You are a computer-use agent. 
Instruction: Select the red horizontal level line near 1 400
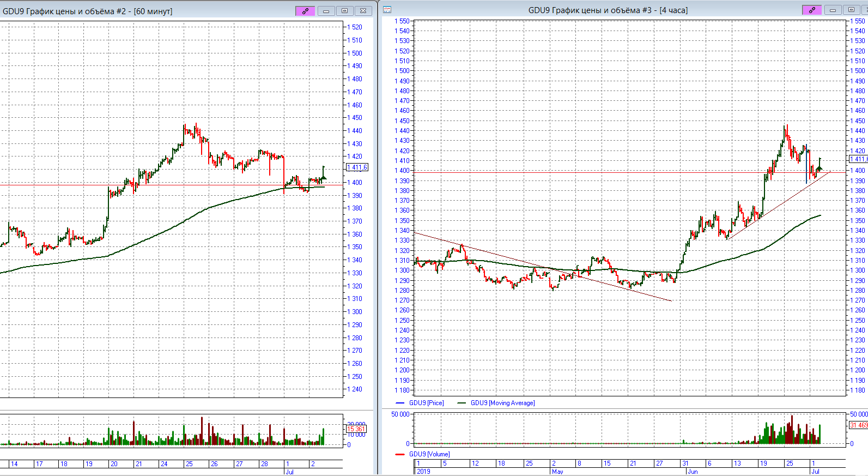click(x=545, y=172)
